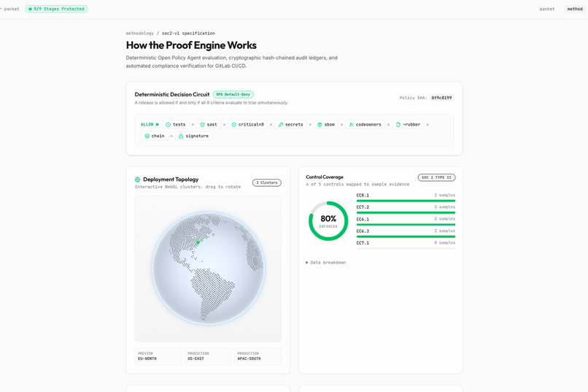The image size is (588, 392).
Task: Click the CC6.1 control label
Action: (363, 219)
